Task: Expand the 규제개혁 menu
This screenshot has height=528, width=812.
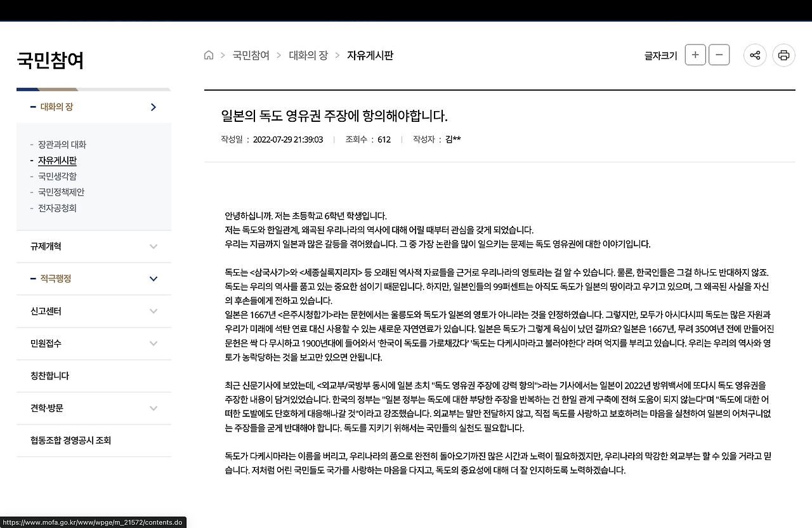Action: click(x=153, y=246)
